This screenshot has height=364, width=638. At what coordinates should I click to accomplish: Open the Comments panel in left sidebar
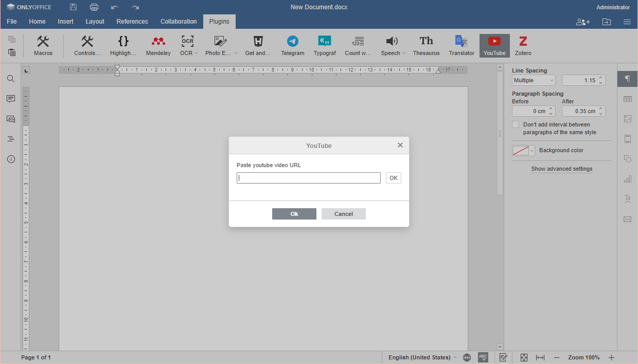point(11,99)
